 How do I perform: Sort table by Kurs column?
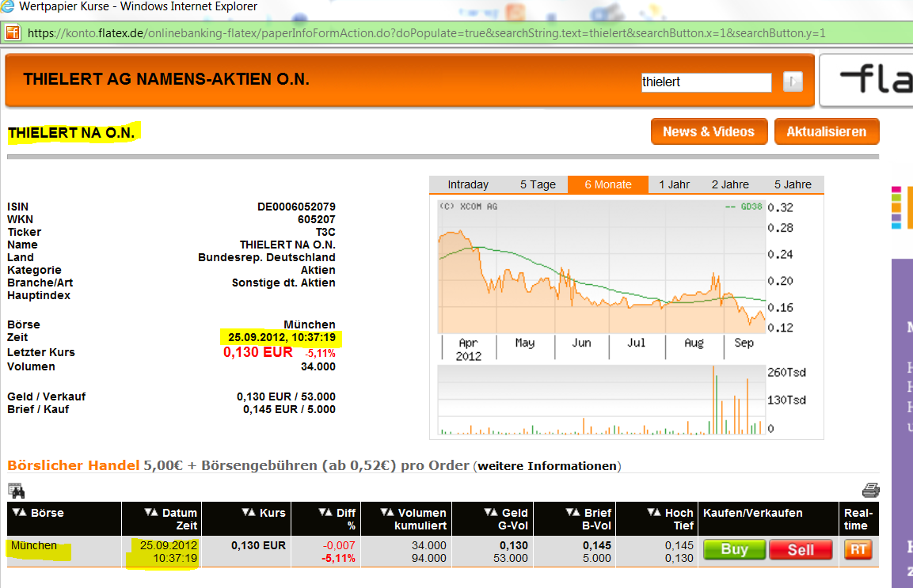264,513
